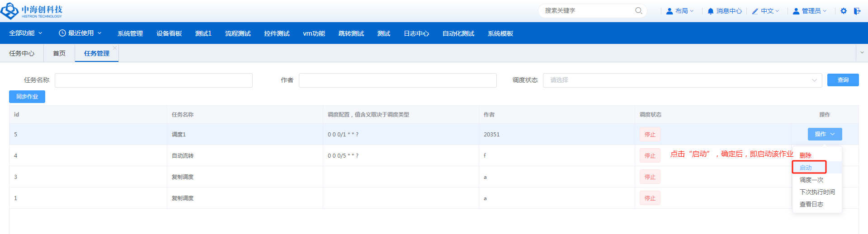Click the logout exit icon
Image resolution: width=868 pixels, height=234 pixels.
coord(857,11)
